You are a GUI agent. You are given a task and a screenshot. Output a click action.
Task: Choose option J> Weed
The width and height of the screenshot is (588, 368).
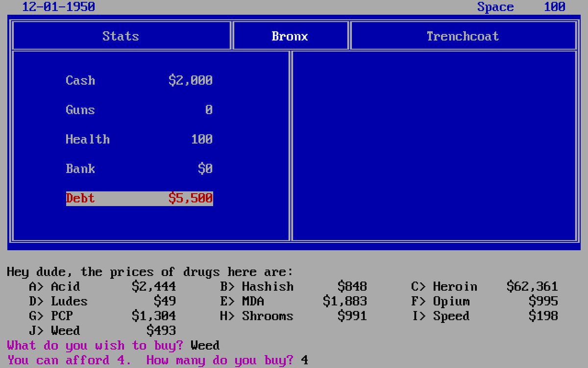point(54,331)
